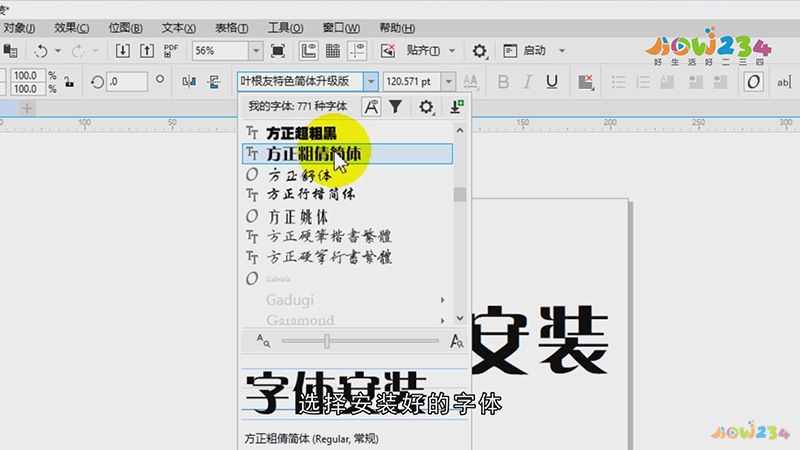Open the 对象 menu
The height and width of the screenshot is (450, 800).
[x=19, y=28]
